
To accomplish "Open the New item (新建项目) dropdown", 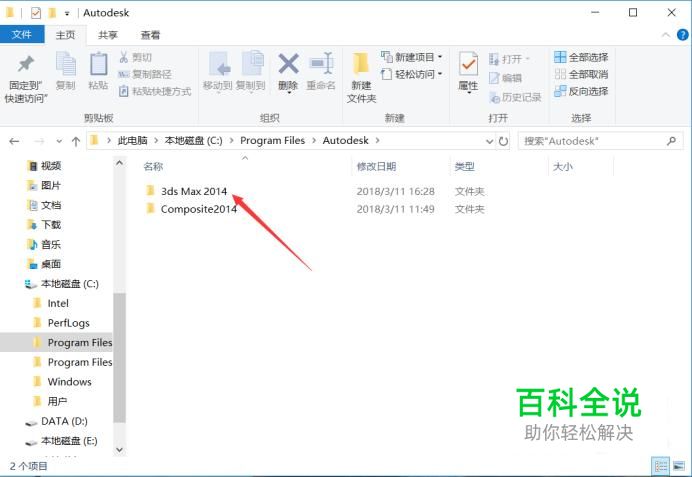I will [x=412, y=57].
